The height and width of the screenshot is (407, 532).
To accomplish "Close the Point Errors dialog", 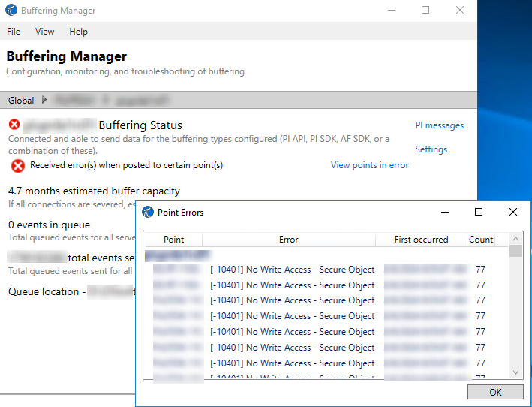I will (513, 213).
